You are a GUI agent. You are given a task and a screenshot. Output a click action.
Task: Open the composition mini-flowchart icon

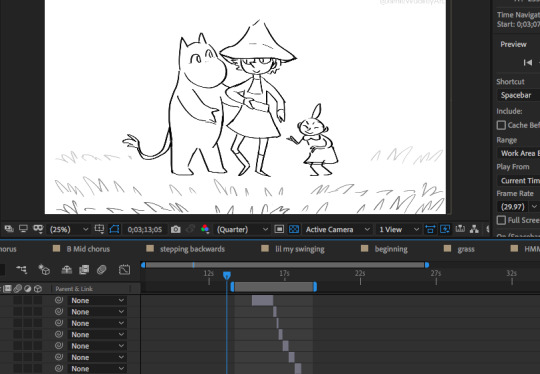pyautogui.click(x=22, y=270)
